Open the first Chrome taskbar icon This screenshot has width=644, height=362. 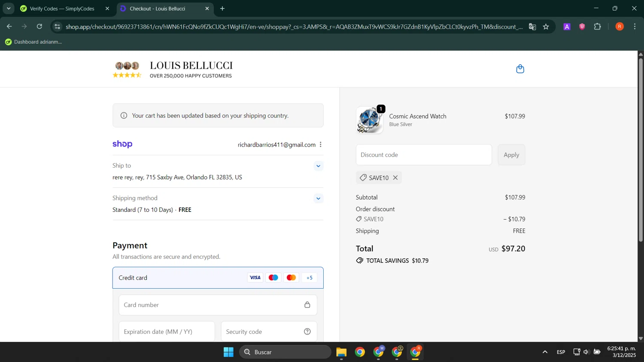pos(360,352)
